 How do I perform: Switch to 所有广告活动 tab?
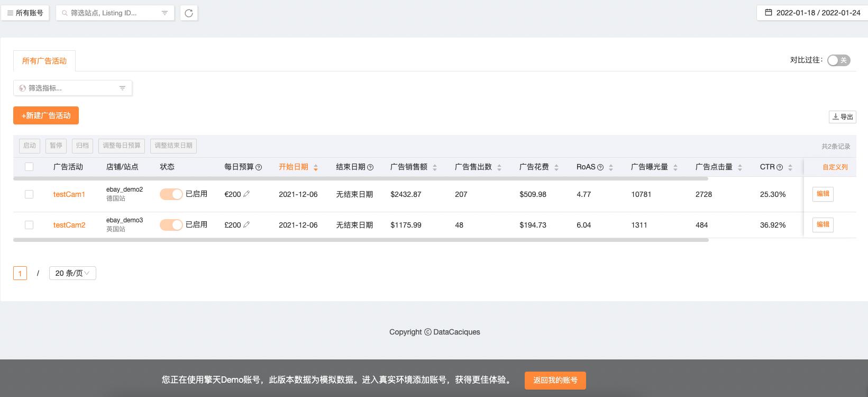tap(44, 61)
